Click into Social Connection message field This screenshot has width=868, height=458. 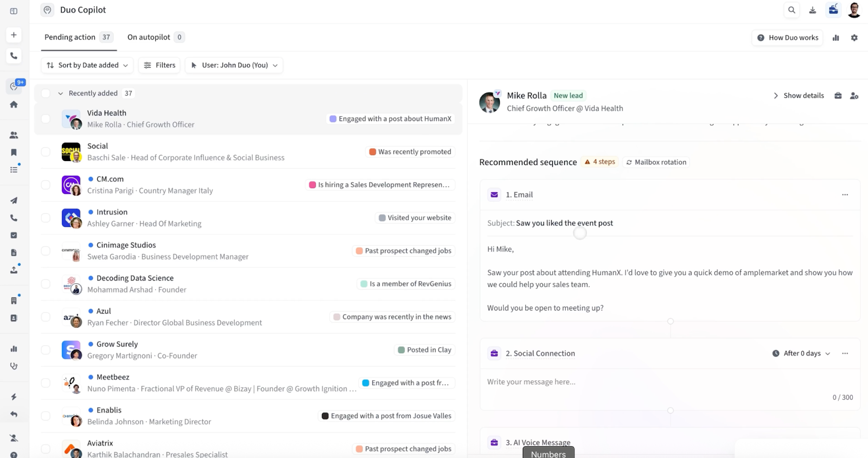click(670, 382)
